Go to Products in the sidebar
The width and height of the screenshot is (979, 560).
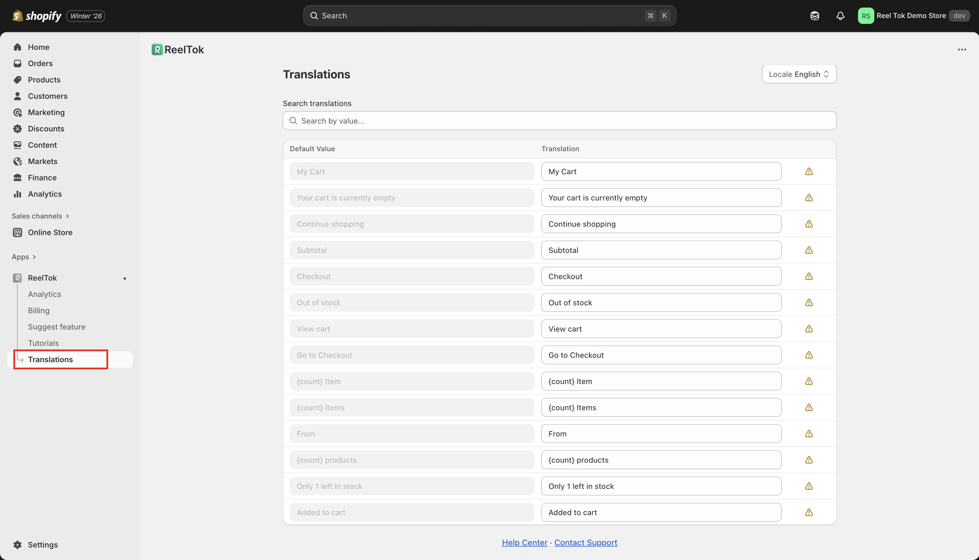click(x=44, y=80)
